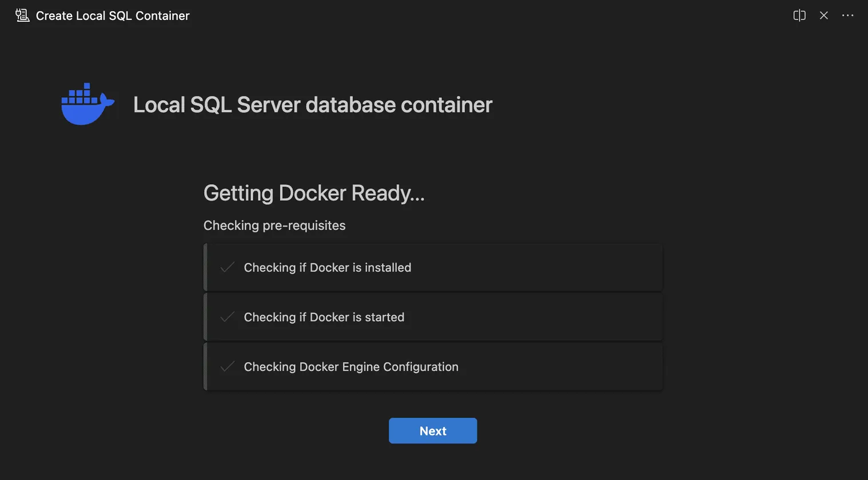The image size is (868, 480).
Task: Click the checkmark beside Docker is installed
Action: coord(228,267)
